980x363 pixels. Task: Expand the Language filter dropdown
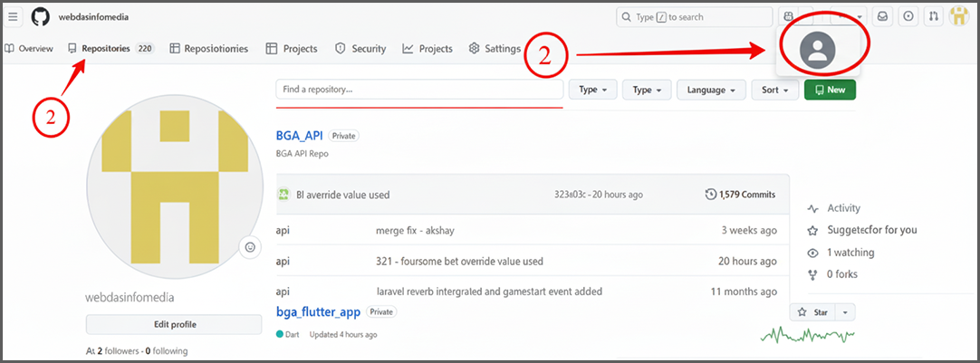pyautogui.click(x=711, y=90)
